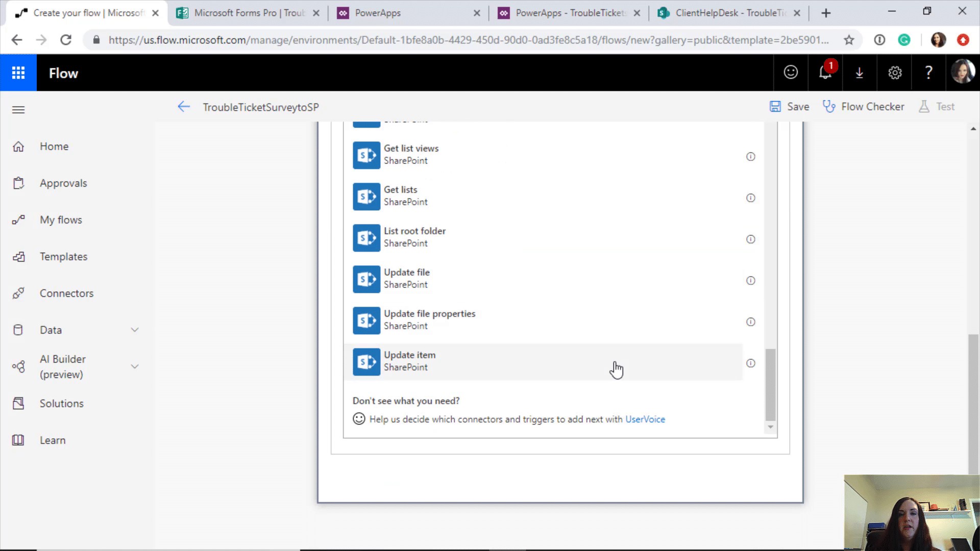Image resolution: width=980 pixels, height=551 pixels.
Task: Click the download arrow icon in header
Action: coord(860,73)
